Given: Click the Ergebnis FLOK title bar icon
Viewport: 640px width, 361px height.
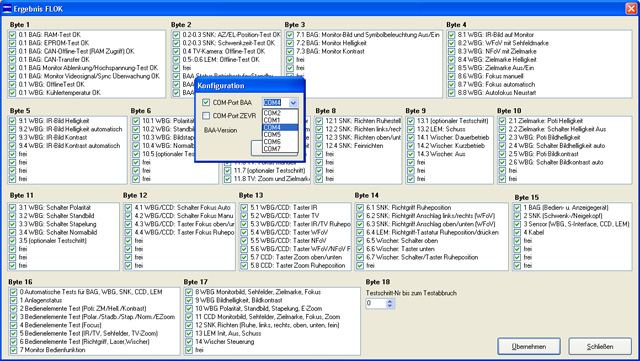Looking at the screenshot, I should pyautogui.click(x=7, y=9).
